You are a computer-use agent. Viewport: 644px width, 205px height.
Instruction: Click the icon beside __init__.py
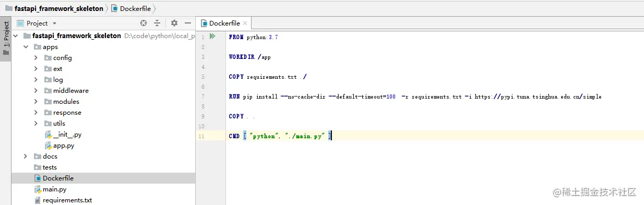point(48,135)
